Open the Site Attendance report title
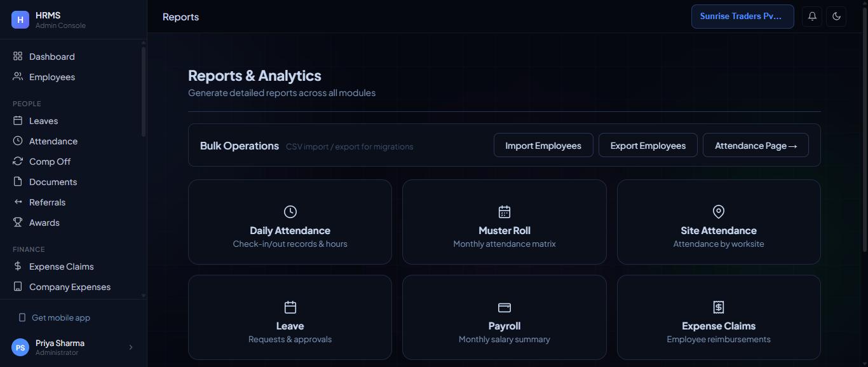This screenshot has width=868, height=367. 719,230
